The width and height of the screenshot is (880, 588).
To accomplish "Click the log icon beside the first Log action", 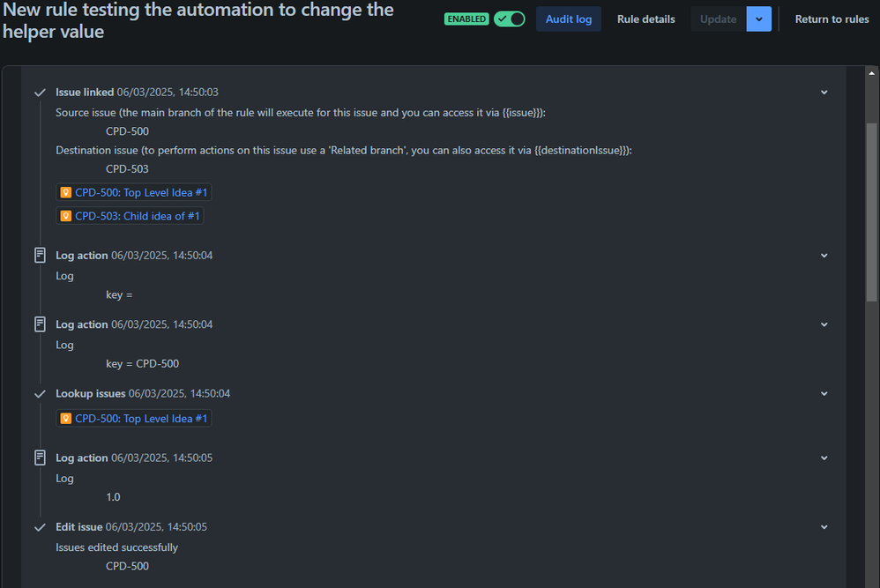I will pos(40,255).
